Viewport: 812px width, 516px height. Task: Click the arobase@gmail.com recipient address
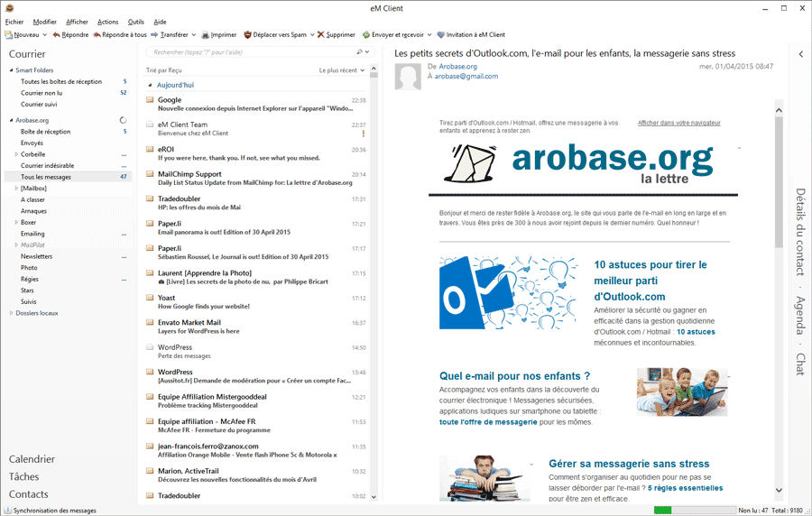tap(466, 76)
